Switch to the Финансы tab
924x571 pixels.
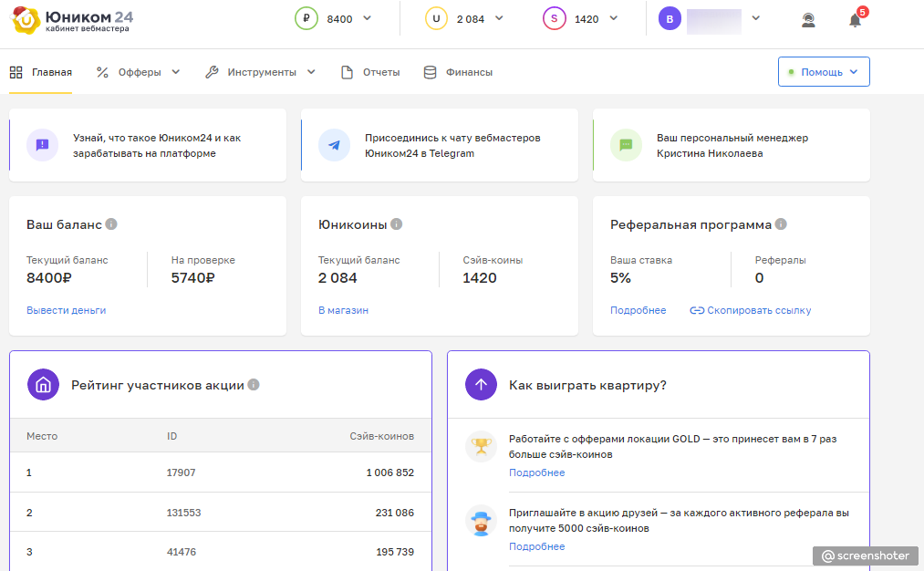[458, 72]
